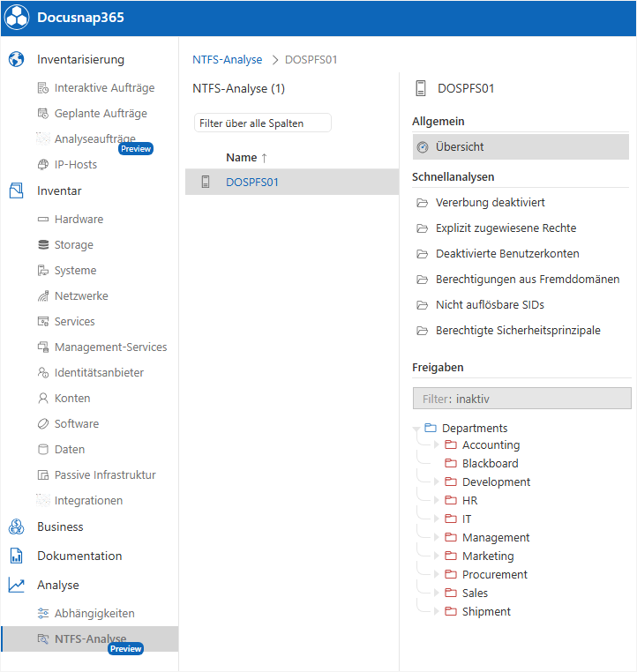This screenshot has height=672, width=637.
Task: Open Berechtigte Sicherheitsprinzipale analysis
Action: click(x=518, y=331)
